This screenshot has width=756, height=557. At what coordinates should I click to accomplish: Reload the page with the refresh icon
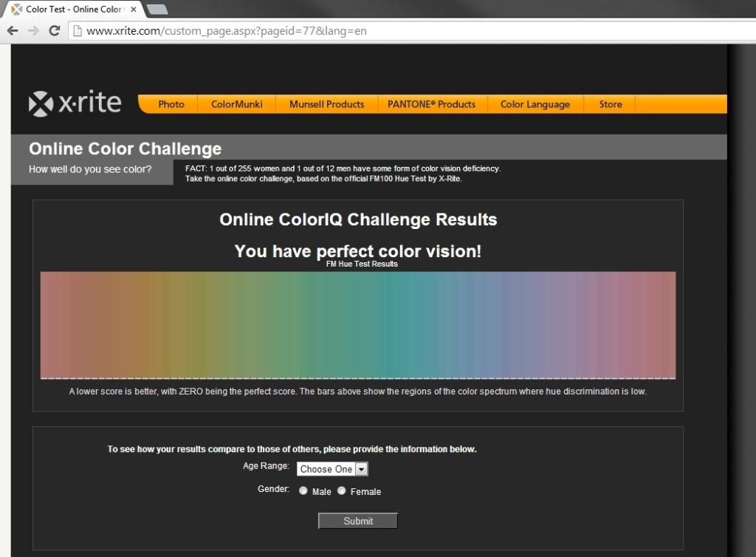point(55,31)
